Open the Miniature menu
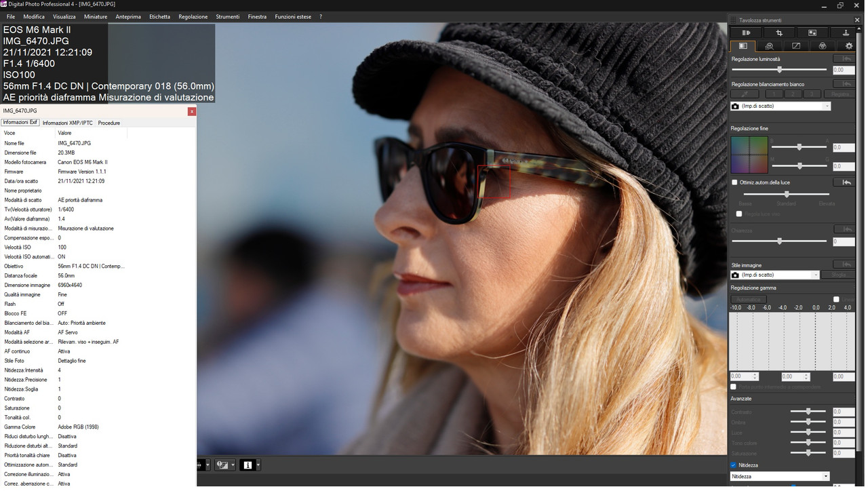 [96, 16]
